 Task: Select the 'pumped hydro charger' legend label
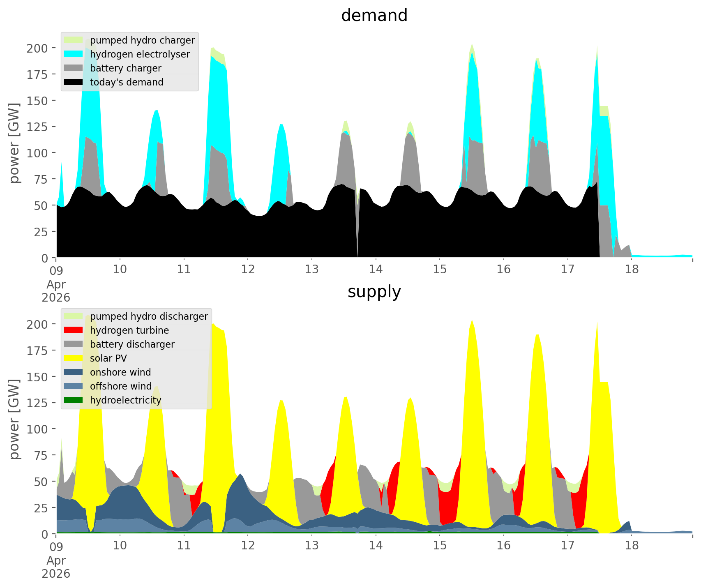(x=142, y=40)
